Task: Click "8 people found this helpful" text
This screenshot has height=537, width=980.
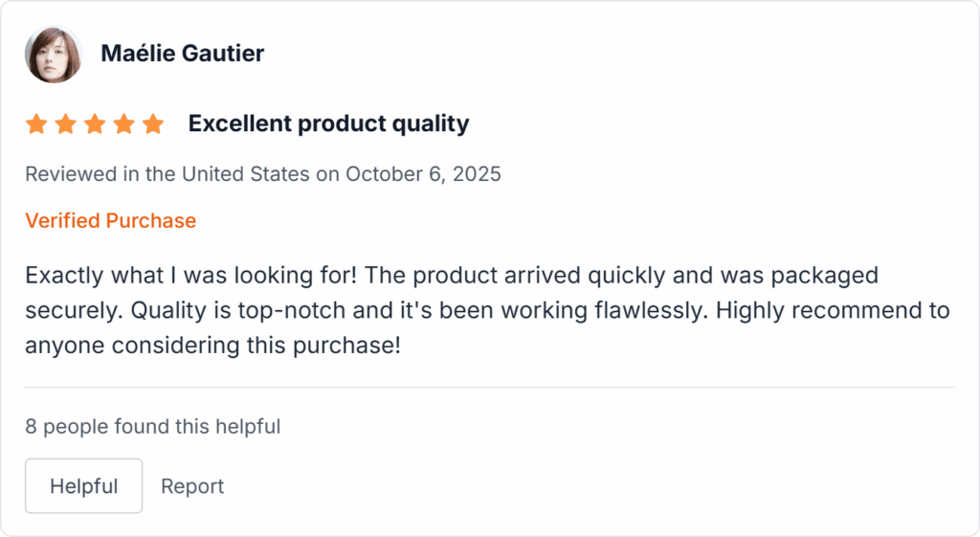Action: [x=152, y=427]
